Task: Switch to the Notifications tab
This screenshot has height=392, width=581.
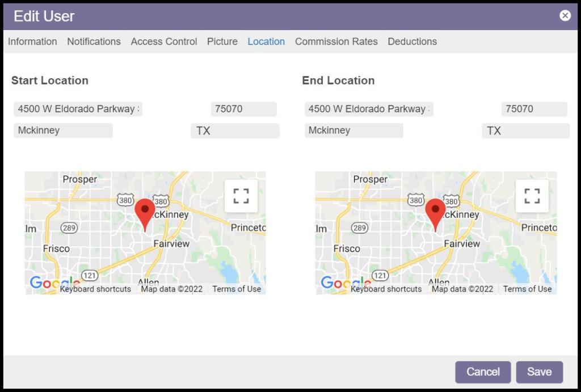Action: [94, 41]
